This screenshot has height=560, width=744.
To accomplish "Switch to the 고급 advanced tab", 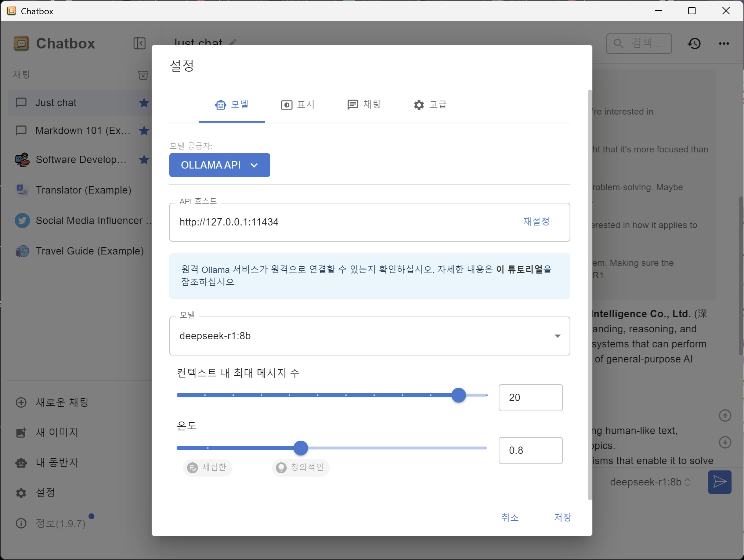I will [430, 105].
